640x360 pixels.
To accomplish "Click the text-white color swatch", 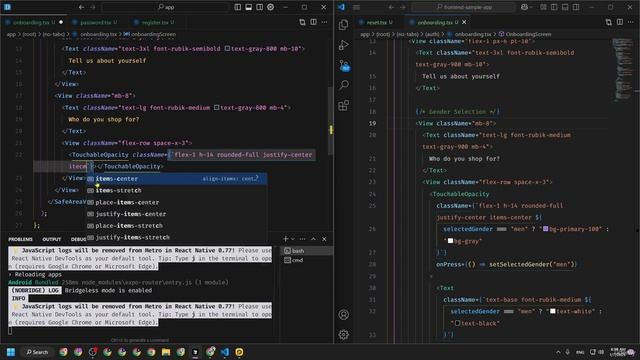I will tap(553, 311).
